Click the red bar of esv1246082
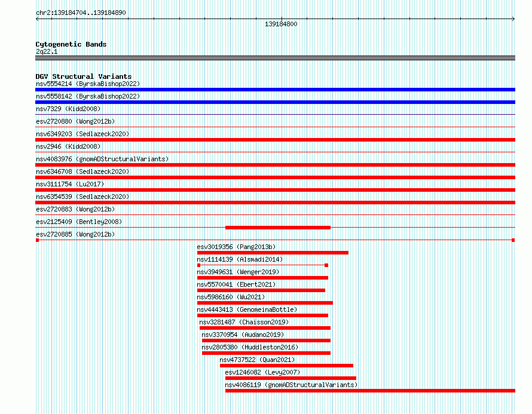The image size is (532, 414). click(291, 378)
